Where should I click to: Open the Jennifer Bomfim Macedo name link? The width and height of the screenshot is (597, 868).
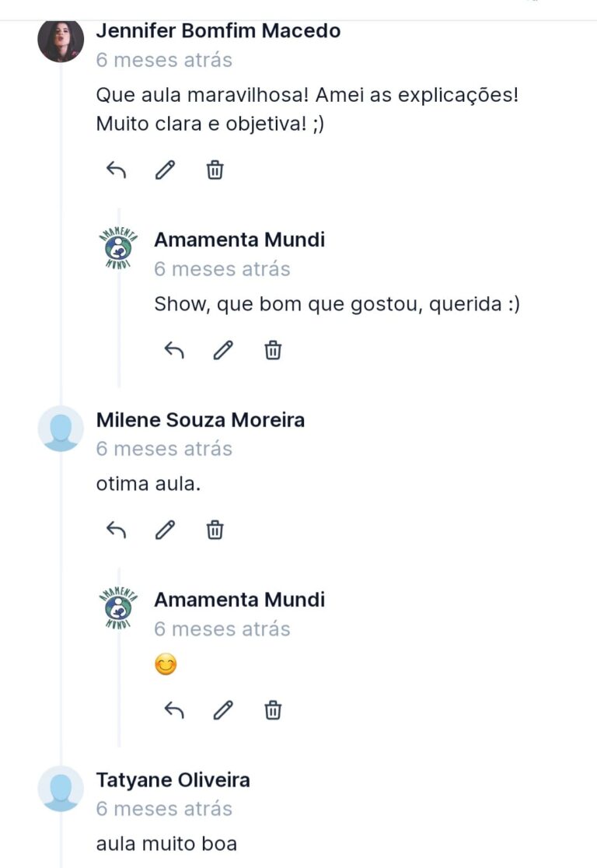(218, 30)
